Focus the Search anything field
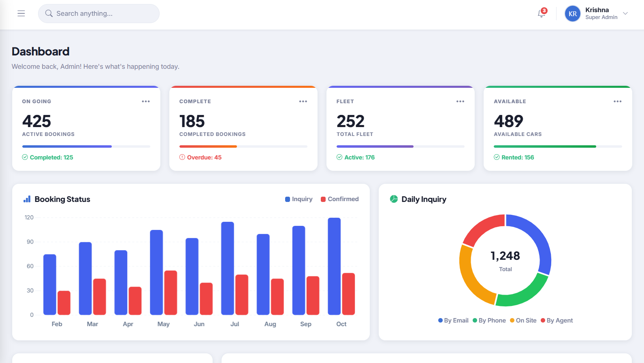Viewport: 644px width, 363px height. (x=99, y=13)
